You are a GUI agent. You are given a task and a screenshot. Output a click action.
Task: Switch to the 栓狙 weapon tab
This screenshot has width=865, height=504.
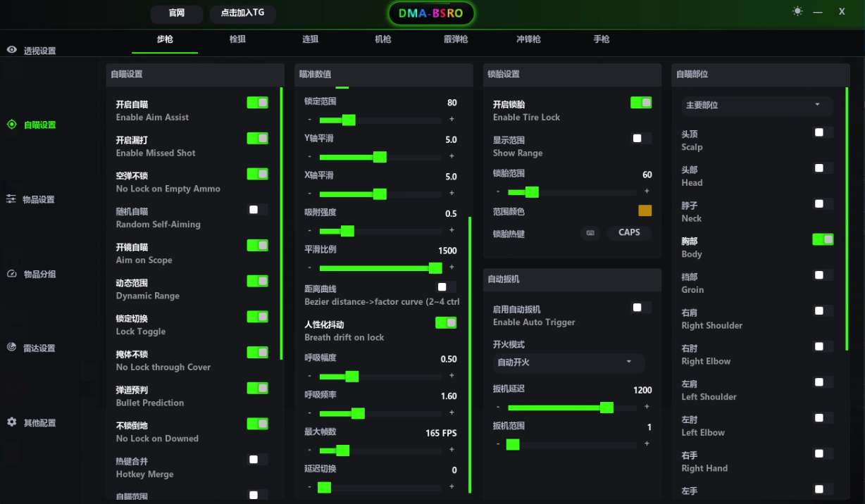(x=238, y=39)
